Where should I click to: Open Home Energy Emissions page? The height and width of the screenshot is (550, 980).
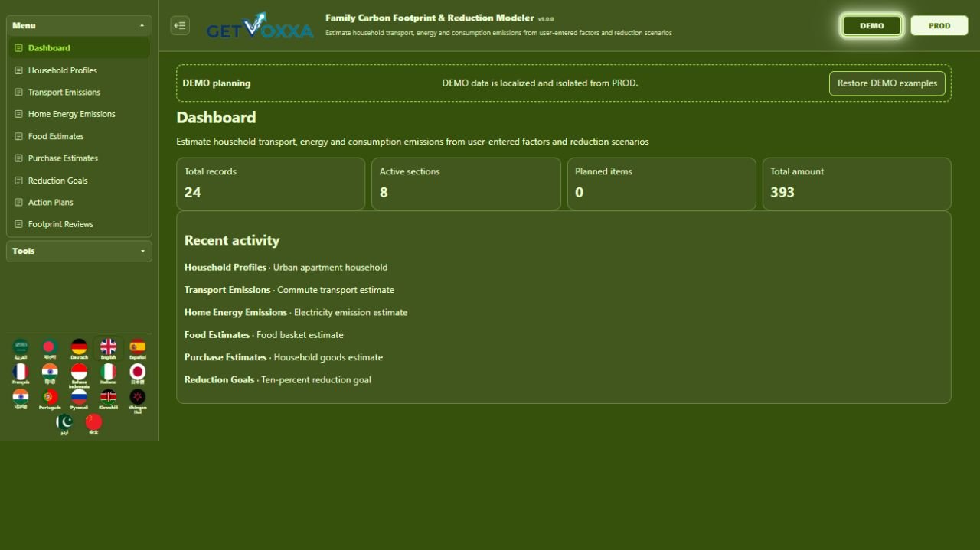79,114
